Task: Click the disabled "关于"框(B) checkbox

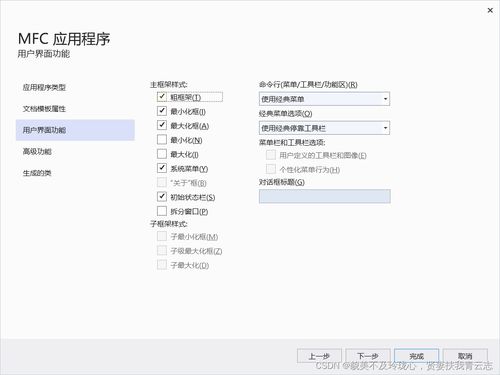Action: (162, 183)
